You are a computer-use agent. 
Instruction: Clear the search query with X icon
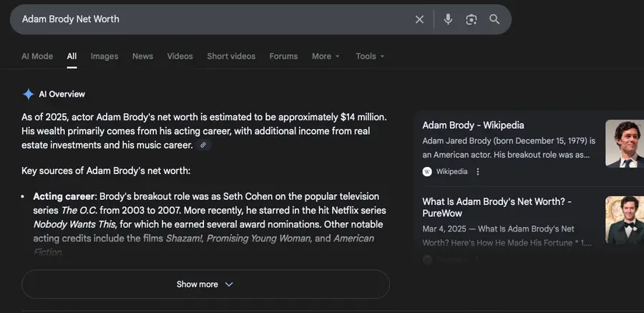click(x=419, y=19)
